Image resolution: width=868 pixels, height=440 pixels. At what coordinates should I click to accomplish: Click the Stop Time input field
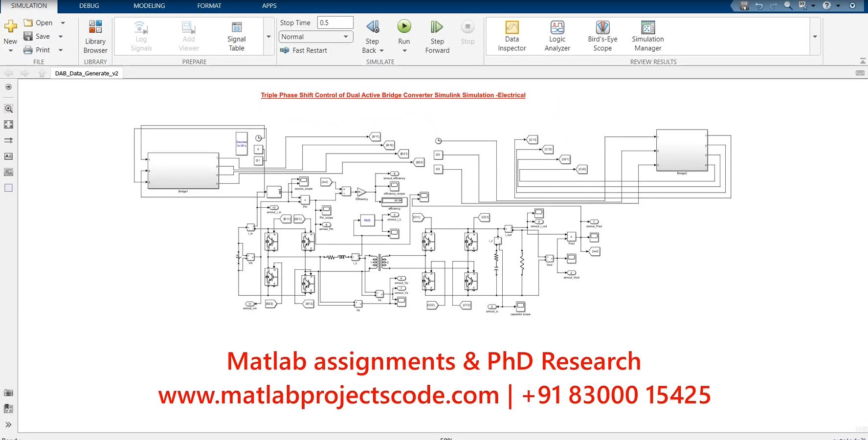pos(335,23)
